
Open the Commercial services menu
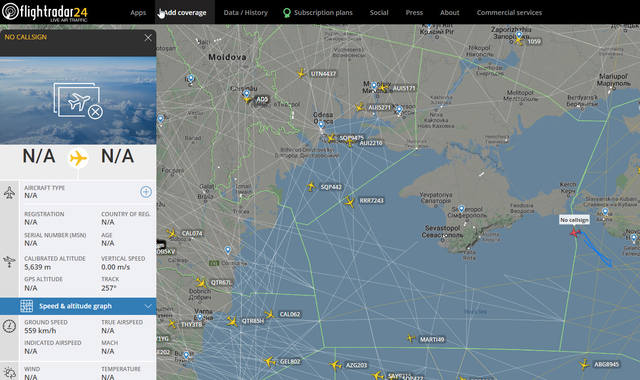(509, 13)
